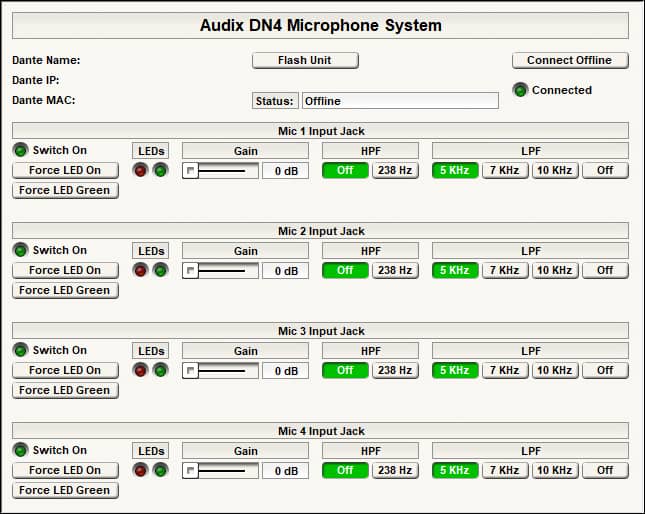Select Mic 3 LPF 10 KHz
645x514 pixels.
pos(555,370)
